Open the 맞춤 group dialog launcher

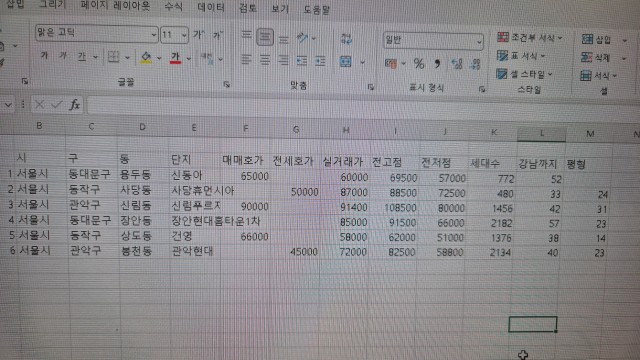[371, 87]
